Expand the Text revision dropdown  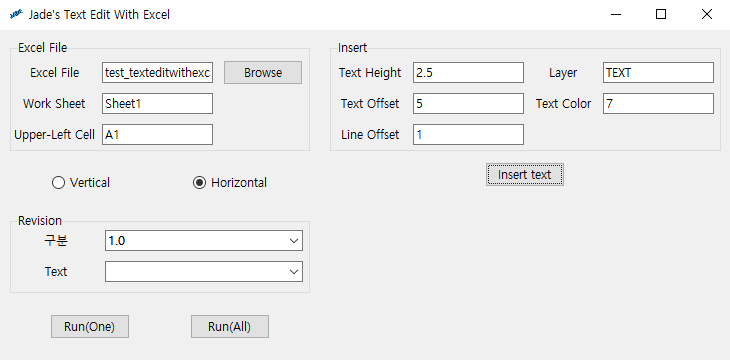[204, 272]
